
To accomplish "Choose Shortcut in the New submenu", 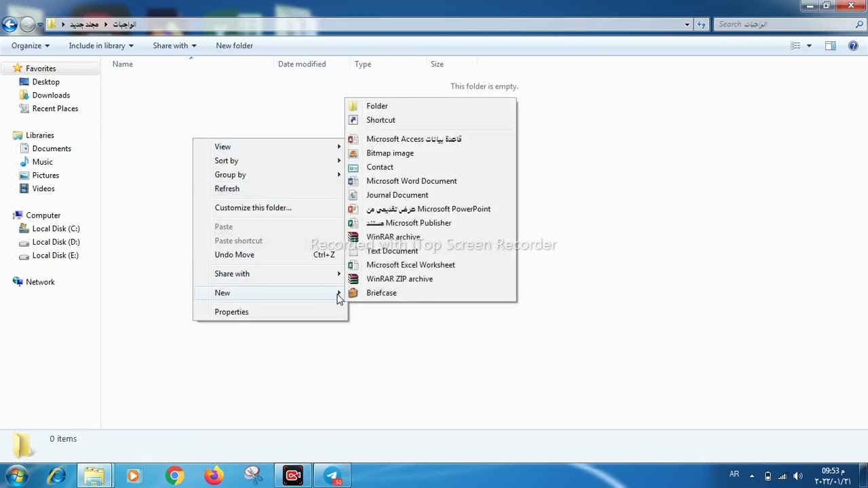I will click(x=431, y=120).
